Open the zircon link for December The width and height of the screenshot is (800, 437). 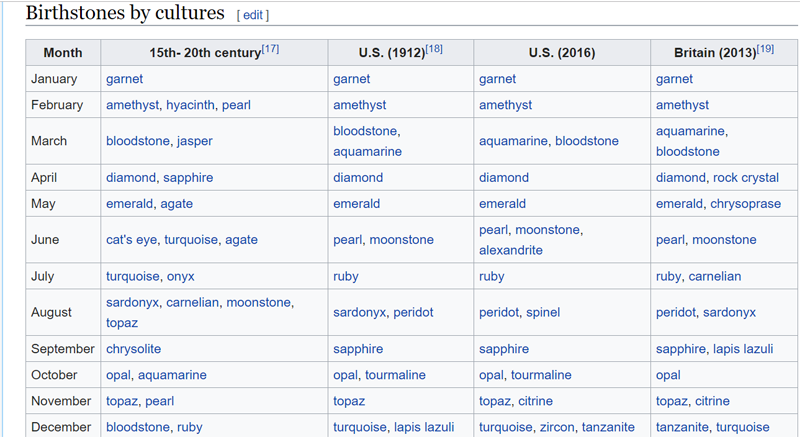point(558,427)
